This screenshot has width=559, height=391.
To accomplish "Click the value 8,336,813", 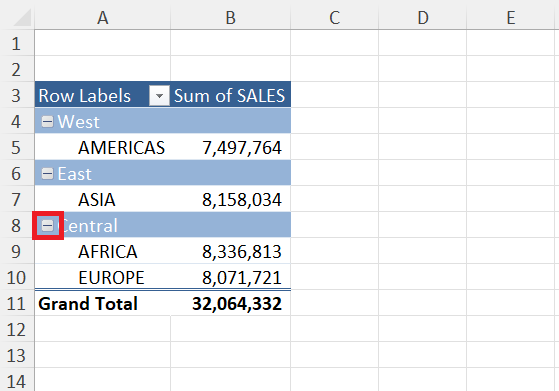I will tap(242, 252).
